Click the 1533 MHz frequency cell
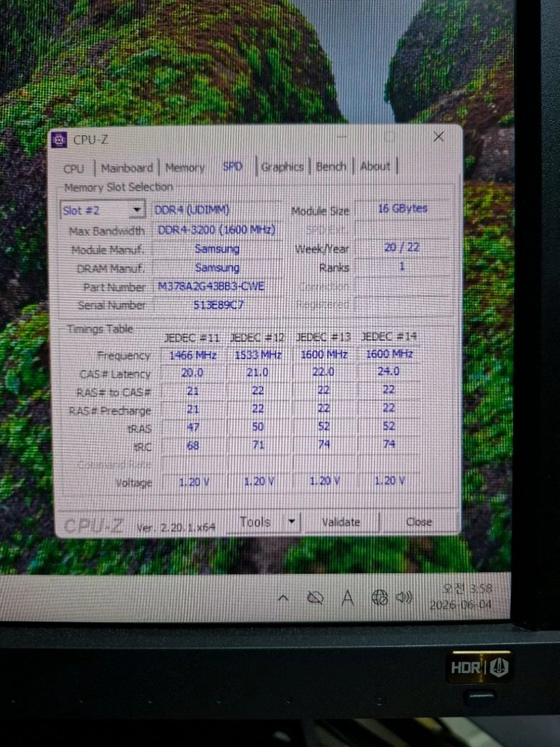Screen dimensions: 560x747 258,355
